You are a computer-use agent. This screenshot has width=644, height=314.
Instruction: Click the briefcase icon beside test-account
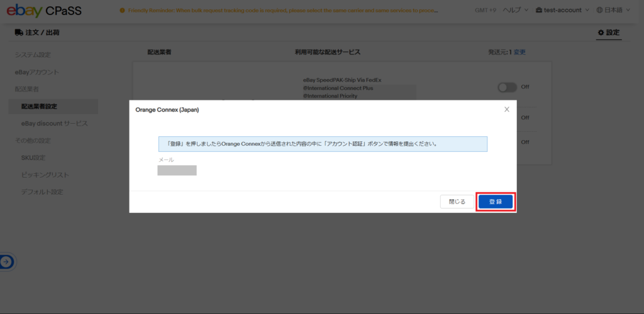539,10
